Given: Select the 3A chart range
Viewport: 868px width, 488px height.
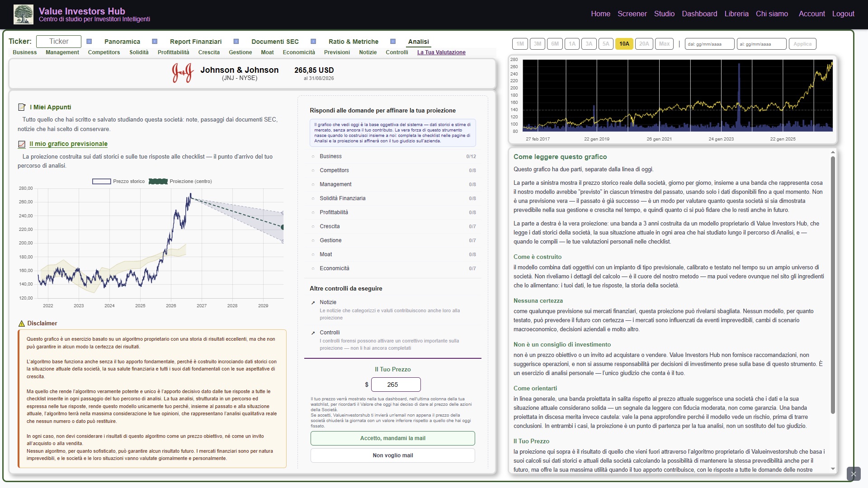Looking at the screenshot, I should click(x=589, y=44).
